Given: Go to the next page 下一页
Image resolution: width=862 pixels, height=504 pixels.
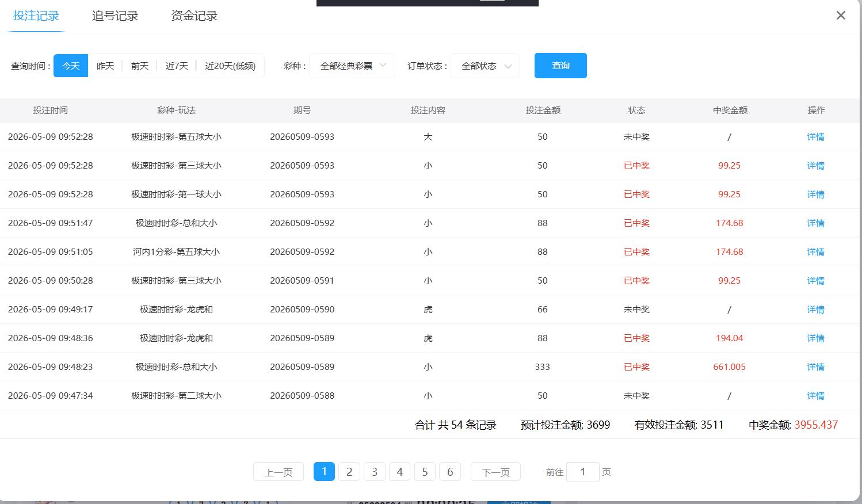Looking at the screenshot, I should pos(495,472).
